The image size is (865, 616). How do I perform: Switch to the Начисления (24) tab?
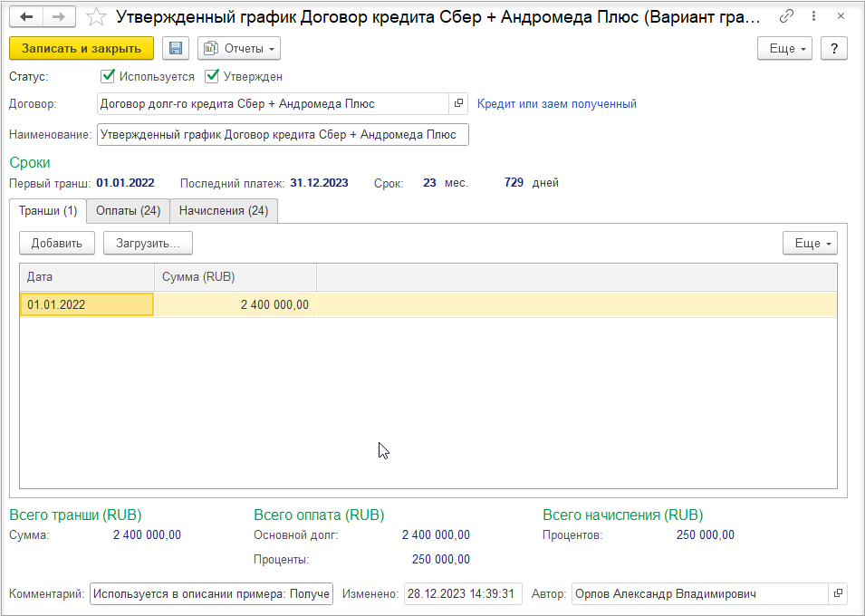[x=224, y=211]
